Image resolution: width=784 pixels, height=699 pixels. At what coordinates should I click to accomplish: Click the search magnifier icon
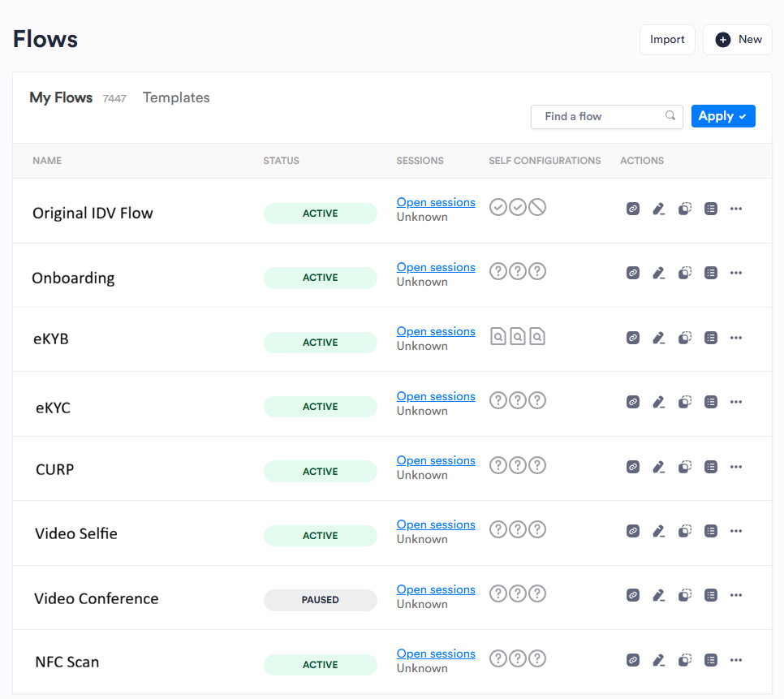point(670,115)
